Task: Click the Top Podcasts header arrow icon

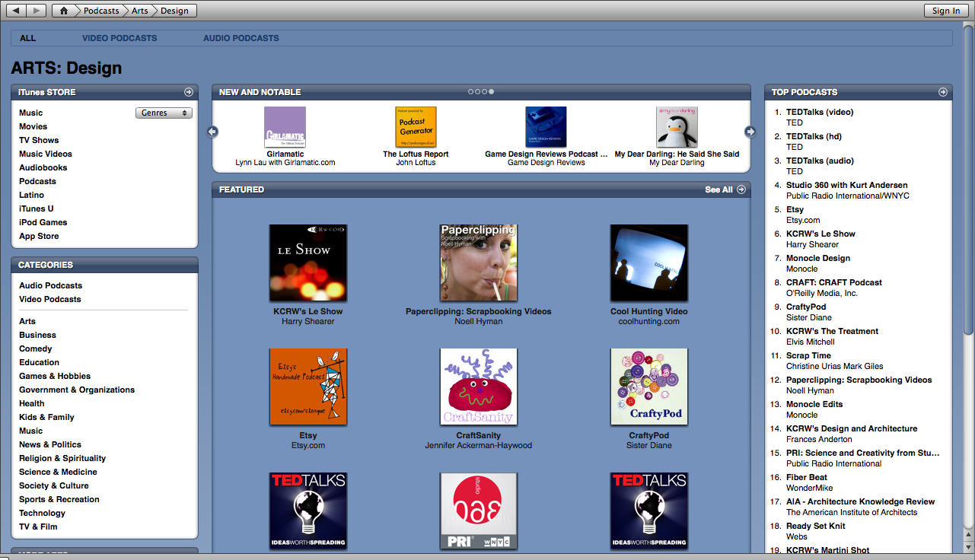Action: 943,92
